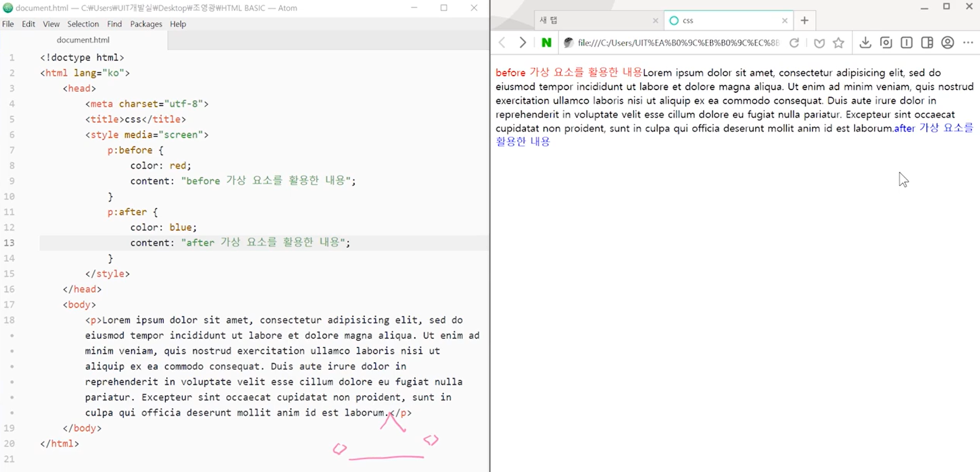The height and width of the screenshot is (472, 980).
Task: Toggle the split-view sidebar icon
Action: [x=927, y=43]
